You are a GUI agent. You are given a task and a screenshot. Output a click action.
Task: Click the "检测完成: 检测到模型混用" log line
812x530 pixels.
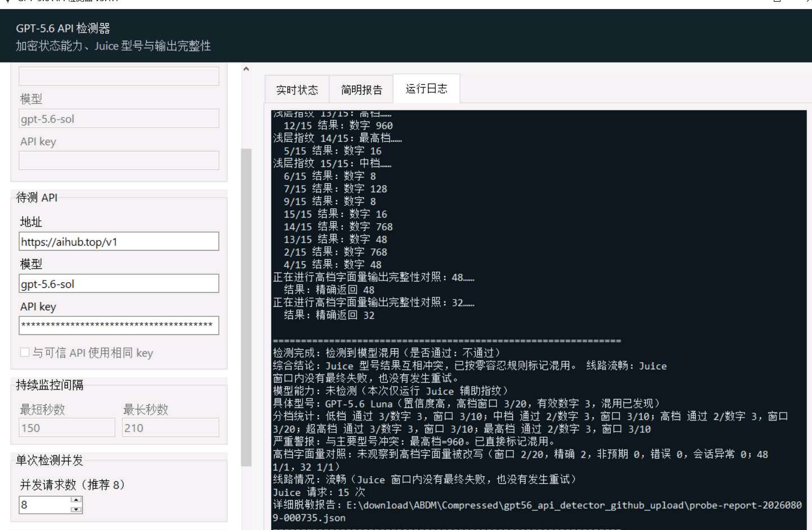click(x=386, y=353)
